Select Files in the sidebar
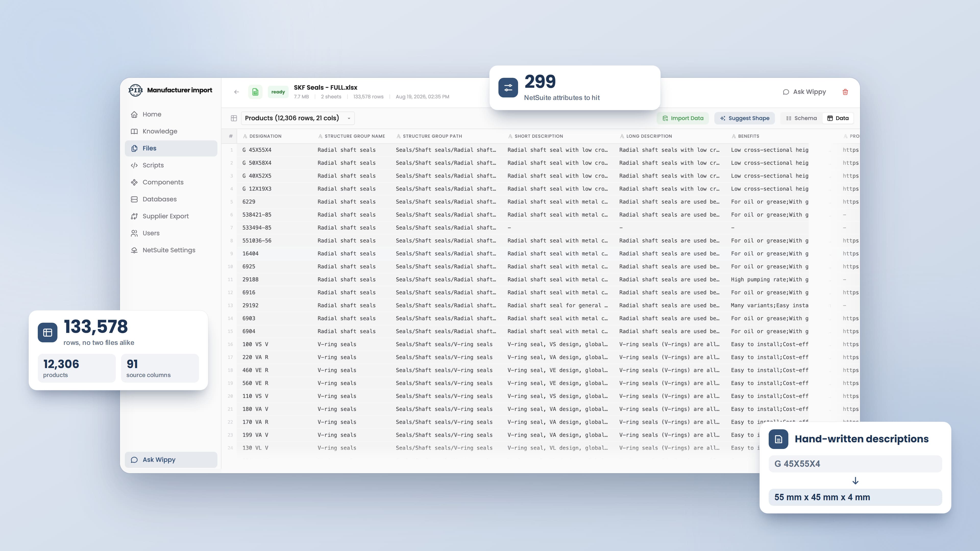Screen dimensions: 980x551 (x=171, y=148)
